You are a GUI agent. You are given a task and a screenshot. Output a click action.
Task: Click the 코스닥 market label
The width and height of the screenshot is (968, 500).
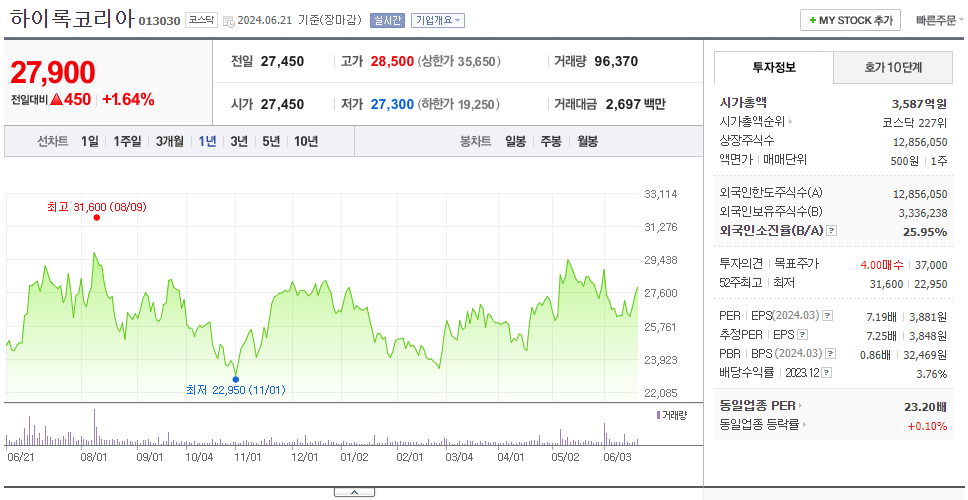click(x=201, y=20)
